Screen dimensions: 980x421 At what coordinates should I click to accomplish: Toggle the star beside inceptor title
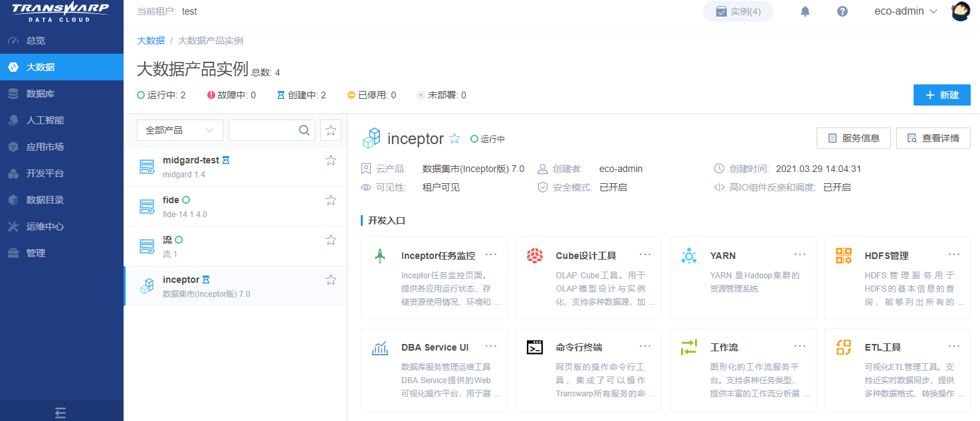454,139
